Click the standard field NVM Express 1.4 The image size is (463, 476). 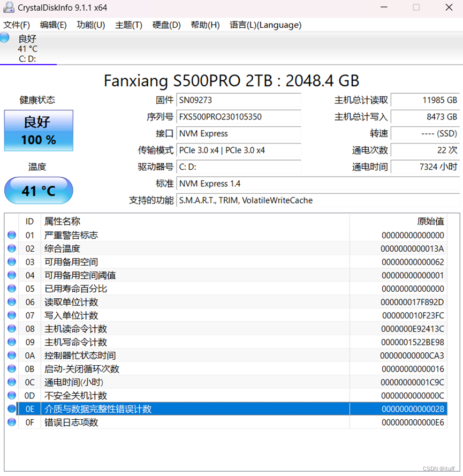[318, 184]
